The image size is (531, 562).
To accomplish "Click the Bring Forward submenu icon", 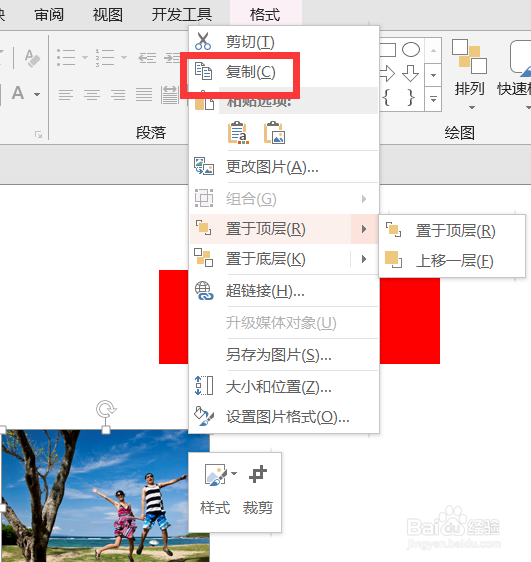I will [x=393, y=260].
